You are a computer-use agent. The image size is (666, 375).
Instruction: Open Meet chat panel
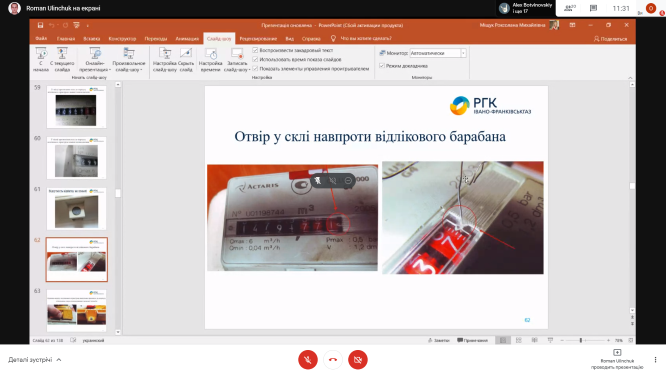pos(593,8)
